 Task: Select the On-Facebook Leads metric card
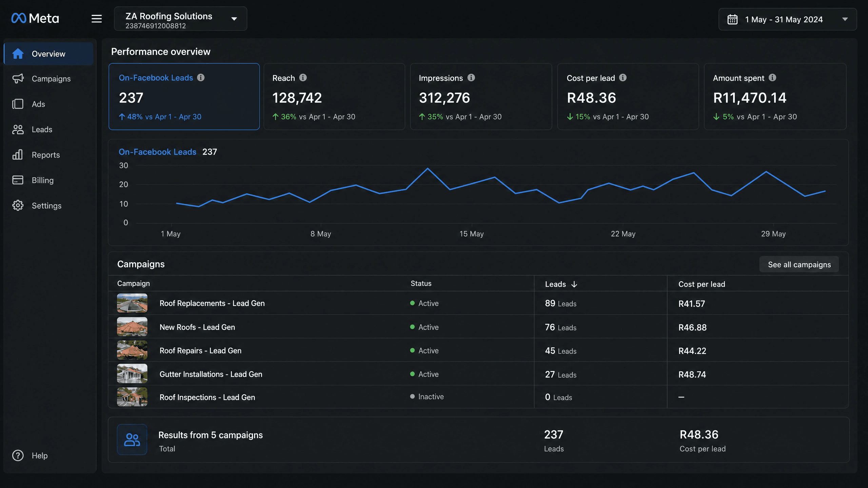tap(184, 97)
